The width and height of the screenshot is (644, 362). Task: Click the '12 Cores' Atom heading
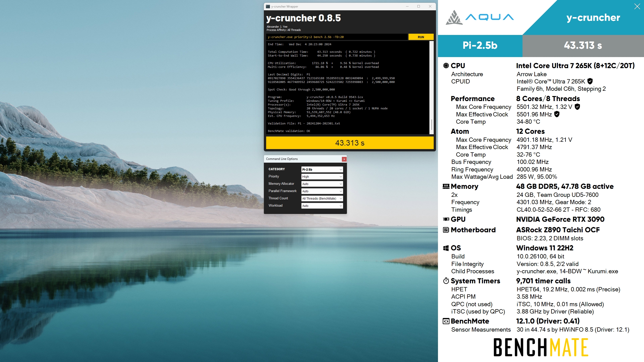tap(530, 131)
